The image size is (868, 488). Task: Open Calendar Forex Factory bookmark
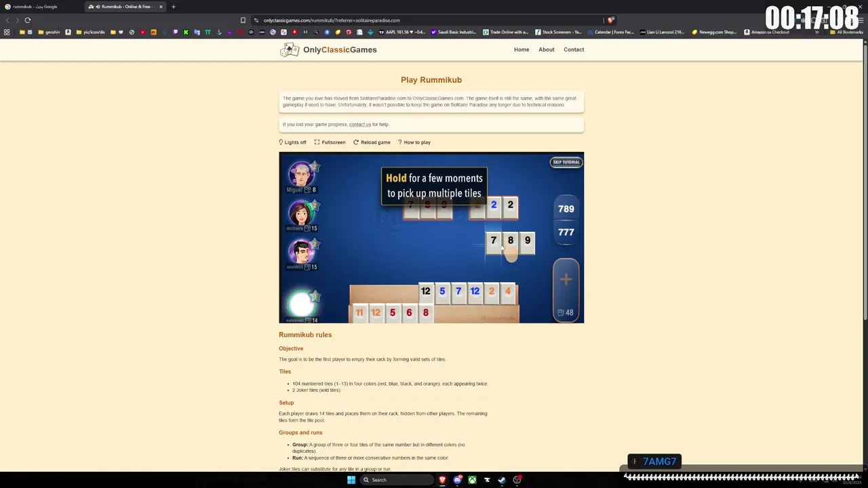pos(610,32)
